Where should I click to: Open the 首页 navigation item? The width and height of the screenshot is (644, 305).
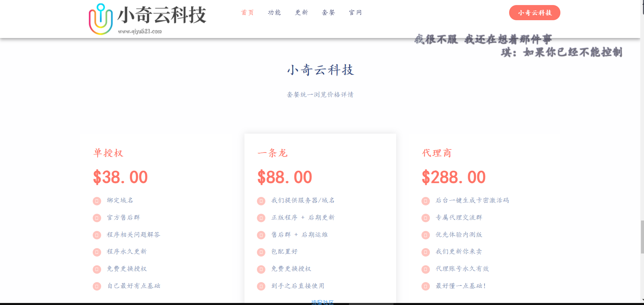(247, 12)
